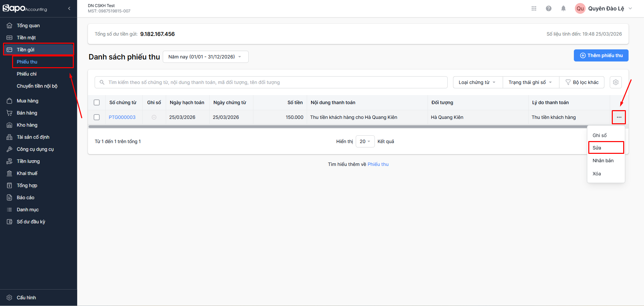Expand the Trạng thái ghi sổ filter
This screenshot has width=644, height=306.
(530, 82)
